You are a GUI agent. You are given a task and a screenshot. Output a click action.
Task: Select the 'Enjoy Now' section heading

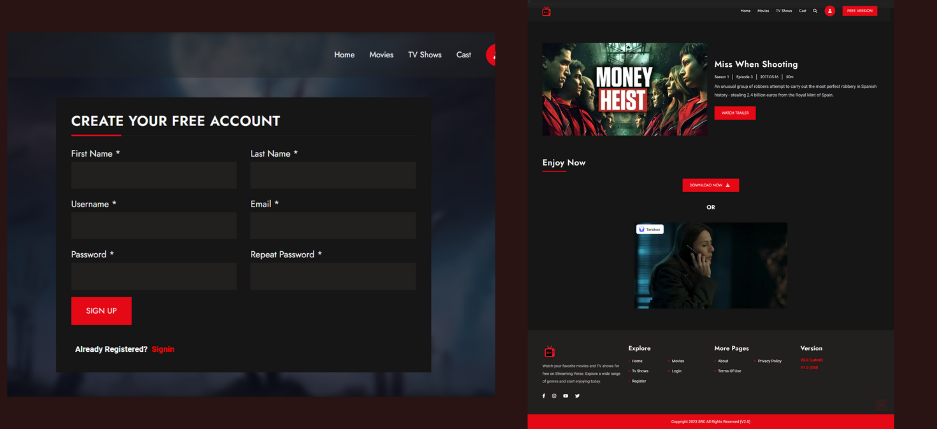coord(564,163)
